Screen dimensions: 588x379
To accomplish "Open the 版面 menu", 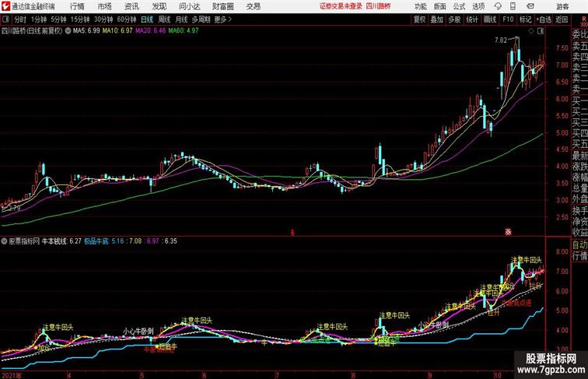I will (440, 6).
